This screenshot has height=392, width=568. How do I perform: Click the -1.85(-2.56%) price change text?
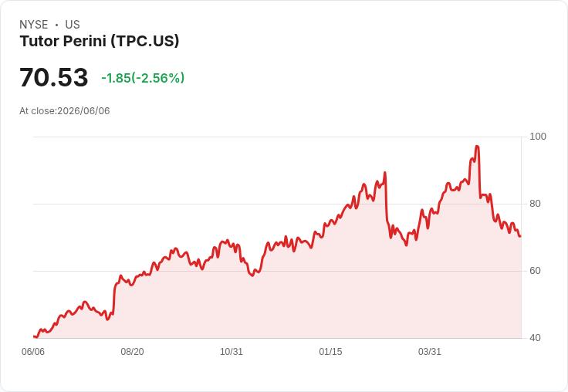(143, 78)
